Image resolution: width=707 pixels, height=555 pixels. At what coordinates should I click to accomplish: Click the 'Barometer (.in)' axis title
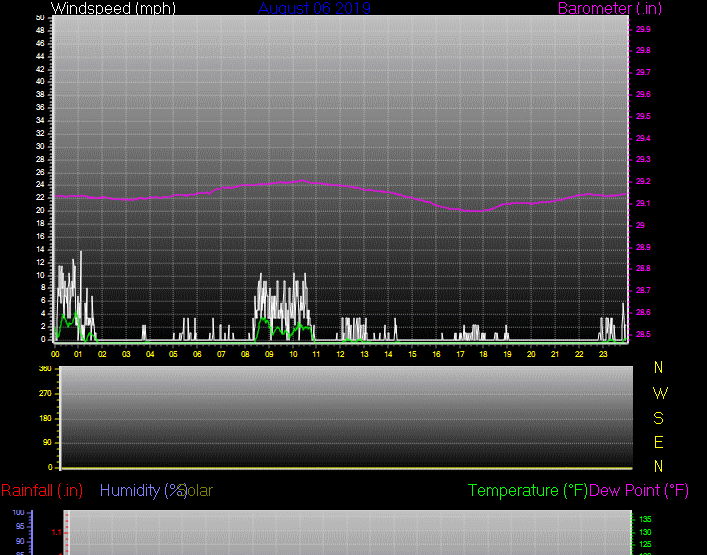(610, 8)
